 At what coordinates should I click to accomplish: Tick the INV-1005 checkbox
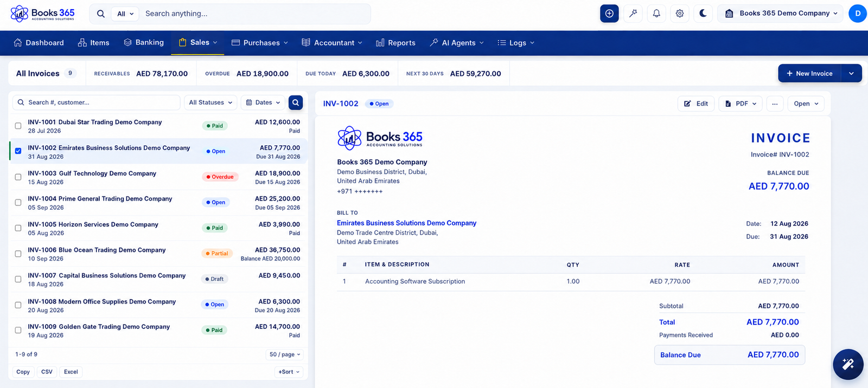(18, 228)
